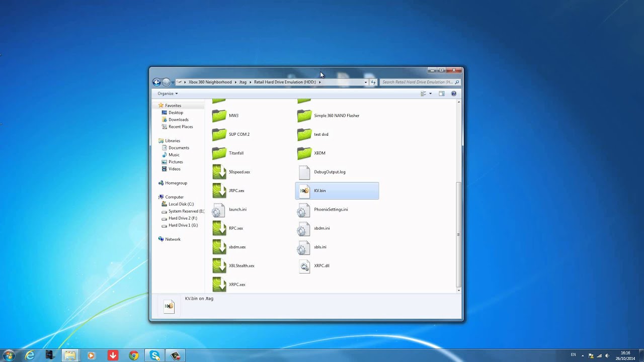Click Xbox 360 Neighborhood in the address bar
The height and width of the screenshot is (362, 644).
(x=210, y=82)
